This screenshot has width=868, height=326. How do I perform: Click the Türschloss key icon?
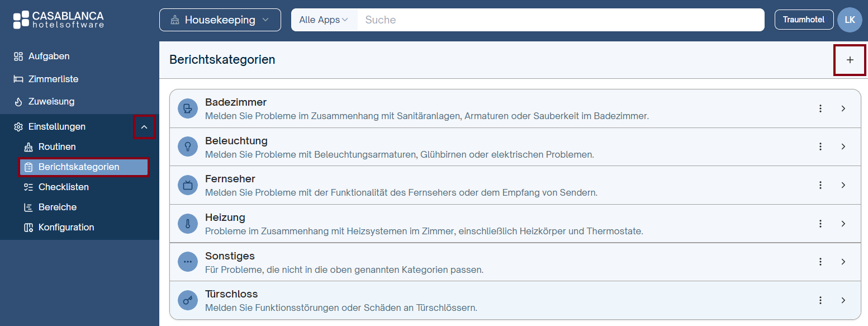pyautogui.click(x=188, y=300)
